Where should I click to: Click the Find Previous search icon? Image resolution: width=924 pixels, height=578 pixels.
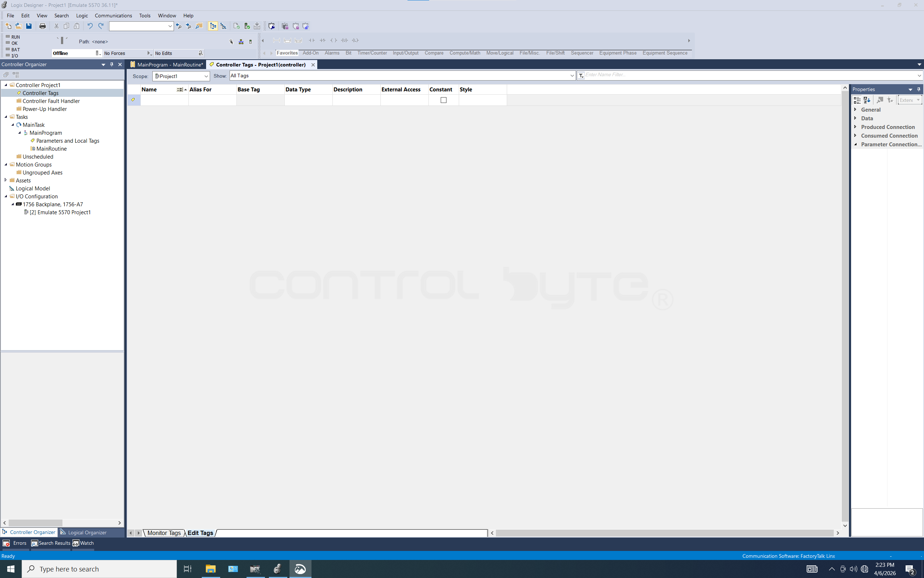178,26
